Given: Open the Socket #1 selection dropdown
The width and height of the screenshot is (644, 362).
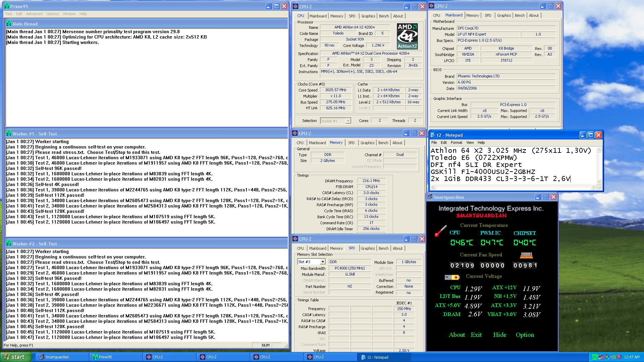Looking at the screenshot, I should pyautogui.click(x=348, y=121).
